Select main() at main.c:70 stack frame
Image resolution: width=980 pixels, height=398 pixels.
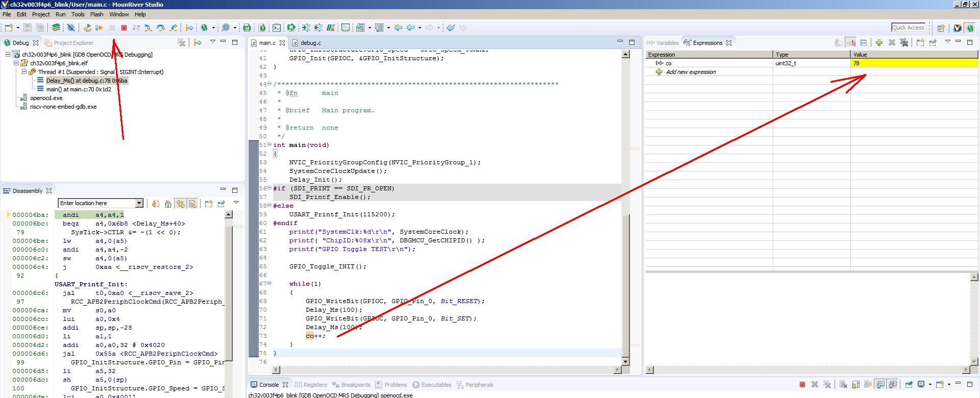click(x=79, y=89)
